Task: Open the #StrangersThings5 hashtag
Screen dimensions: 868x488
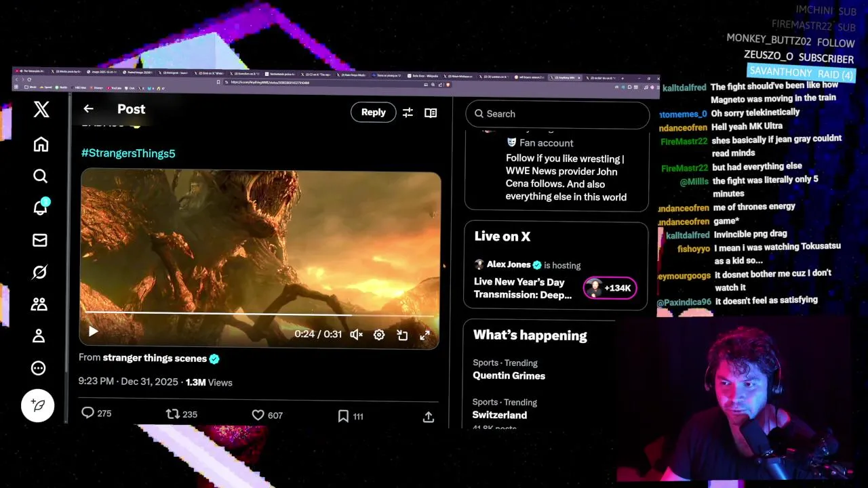Action: pos(128,153)
